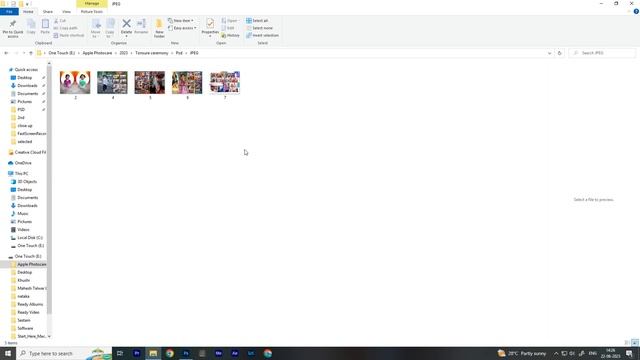This screenshot has width=640, height=360.
Task: Switch to the Home ribbon tab
Action: point(28,12)
